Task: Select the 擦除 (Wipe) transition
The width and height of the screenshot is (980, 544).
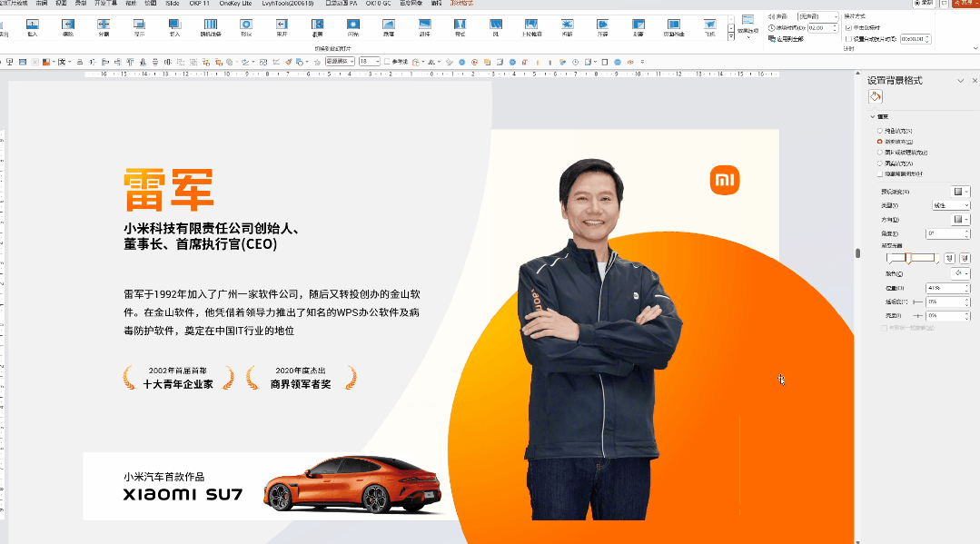Action: pyautogui.click(x=68, y=27)
